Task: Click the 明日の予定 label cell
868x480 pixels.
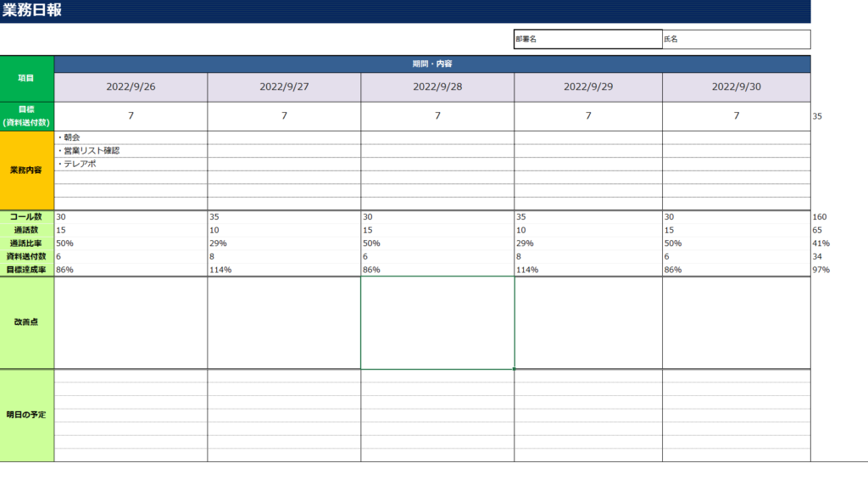Action: point(26,415)
